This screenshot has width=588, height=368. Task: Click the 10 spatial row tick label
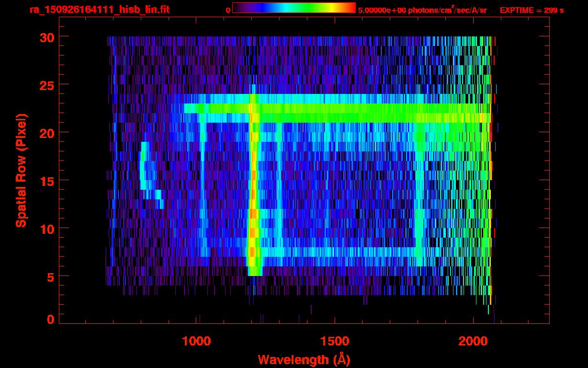[x=47, y=229]
